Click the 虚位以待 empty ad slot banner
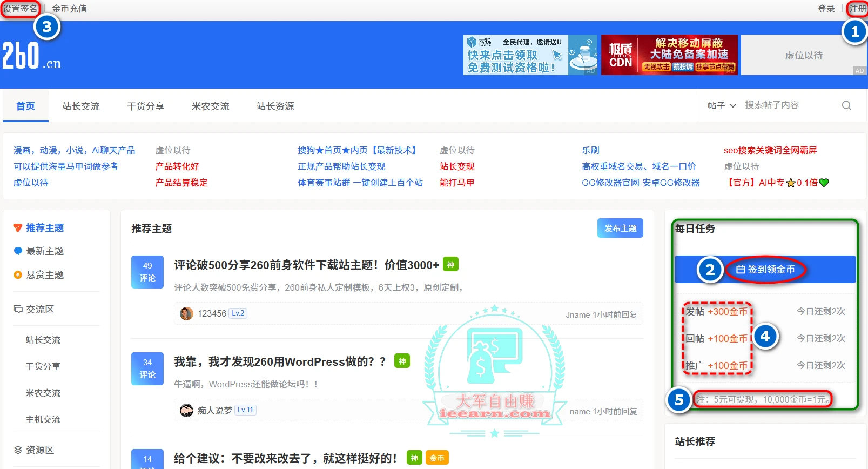The image size is (868, 469). click(x=804, y=55)
